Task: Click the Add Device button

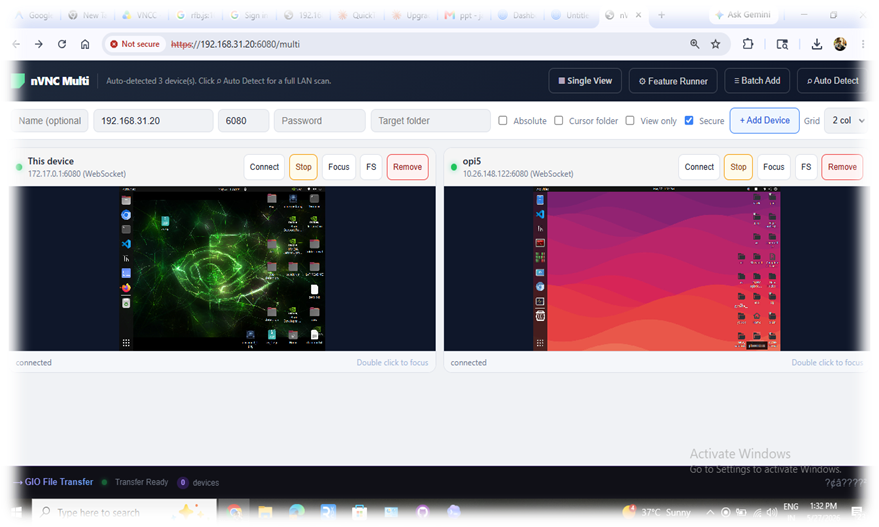Action: click(x=764, y=121)
